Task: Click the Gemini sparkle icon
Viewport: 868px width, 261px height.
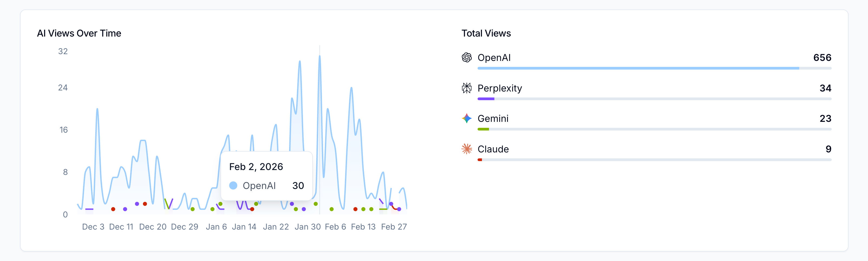Action: (467, 119)
